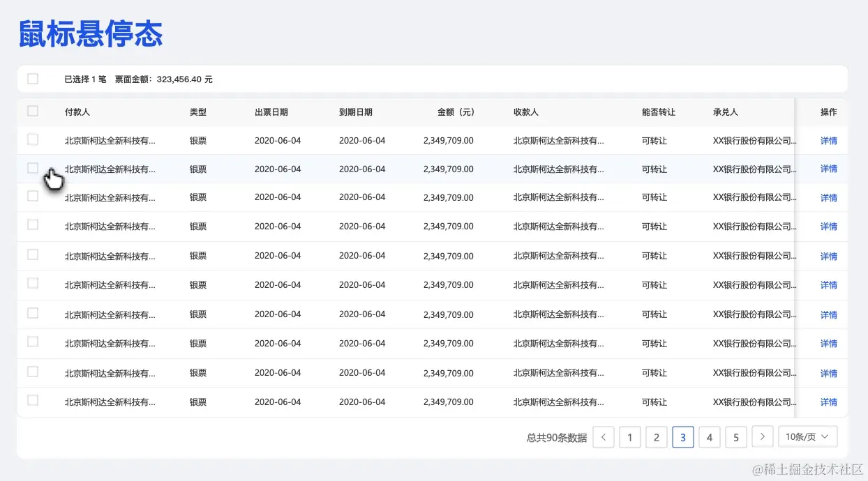Check the checkbox next to "已选择 1 笔"

click(32, 79)
